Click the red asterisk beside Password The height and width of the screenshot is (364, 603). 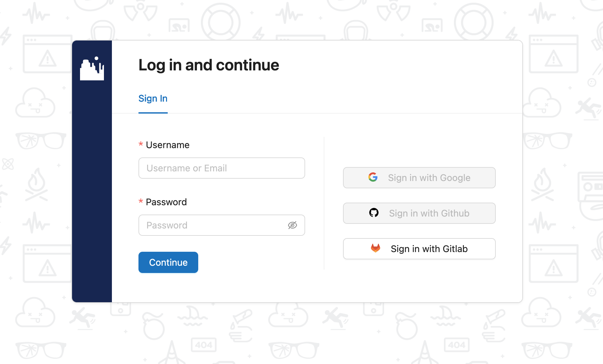(141, 202)
